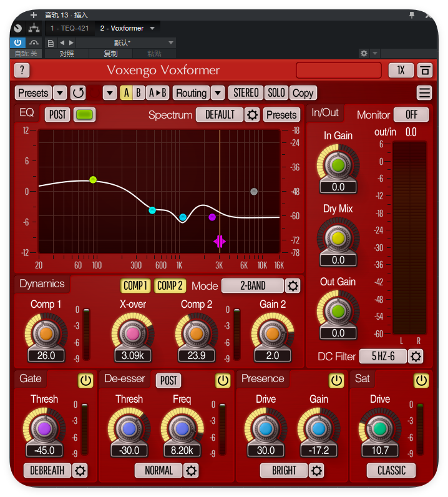Toggle the EQ green enable button
Screen dimensions: 448x497
coord(84,115)
